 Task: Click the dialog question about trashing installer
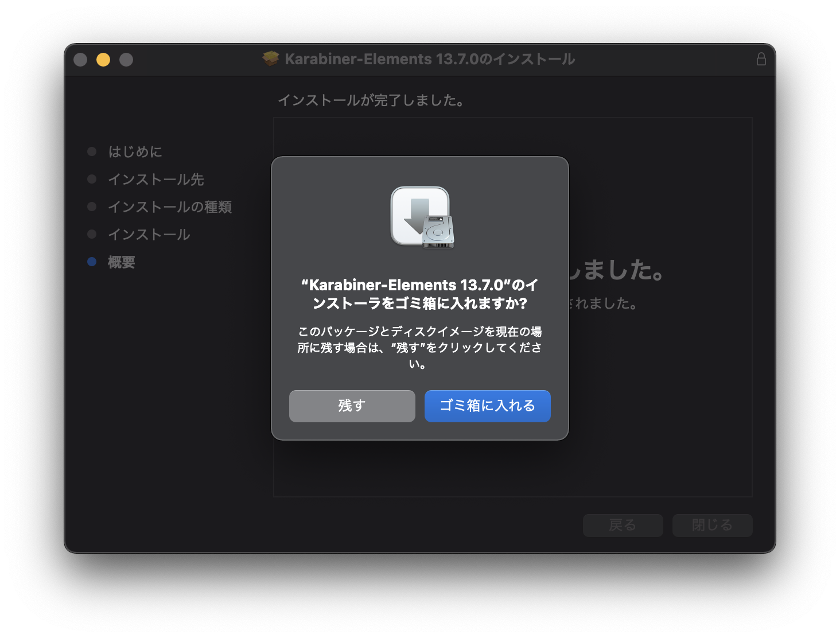[x=420, y=294]
